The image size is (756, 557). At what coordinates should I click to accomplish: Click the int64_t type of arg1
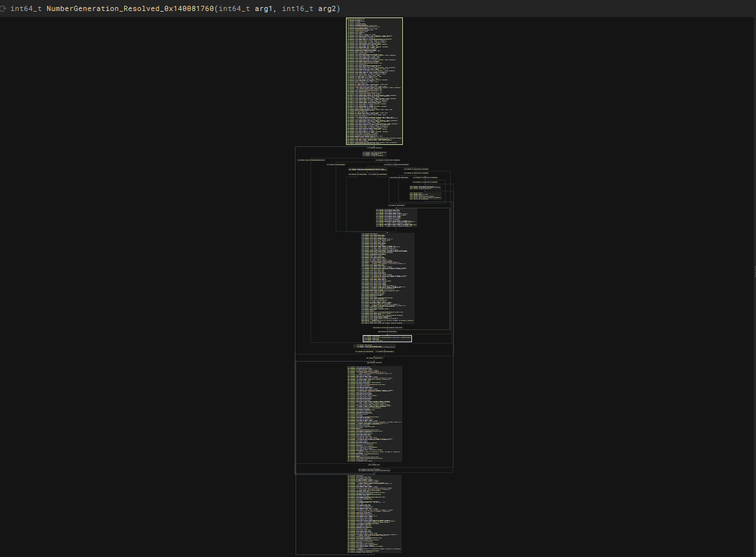point(234,8)
